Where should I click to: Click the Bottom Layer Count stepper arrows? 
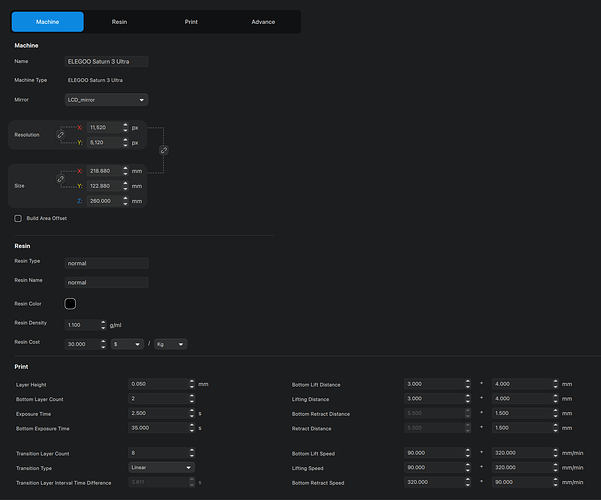pos(192,399)
